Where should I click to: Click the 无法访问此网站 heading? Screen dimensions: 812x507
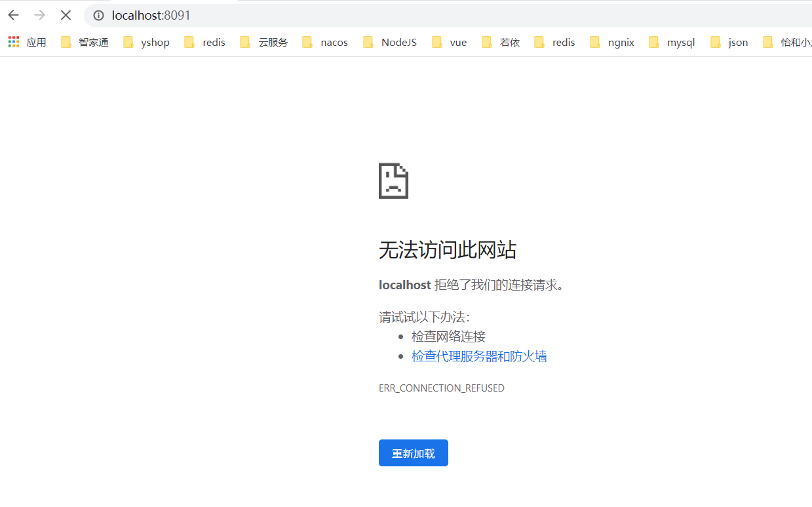tap(448, 250)
